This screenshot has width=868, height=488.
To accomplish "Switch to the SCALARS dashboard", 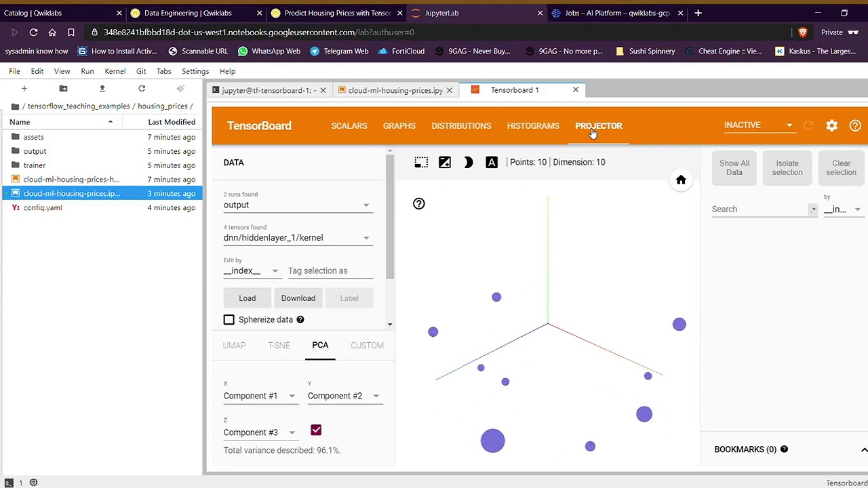I will 349,126.
